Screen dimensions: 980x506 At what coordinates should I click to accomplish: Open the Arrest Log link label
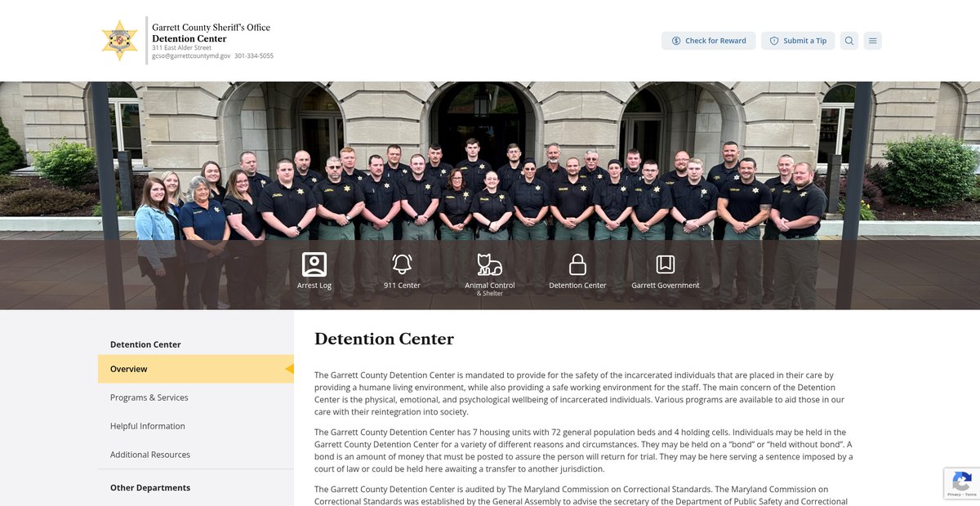[x=314, y=286]
